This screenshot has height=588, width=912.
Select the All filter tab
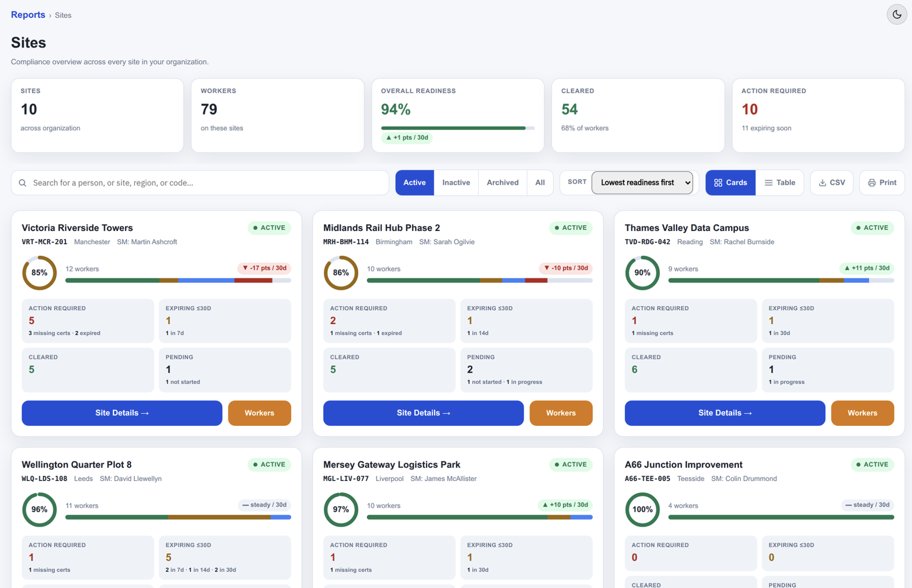[x=540, y=183]
